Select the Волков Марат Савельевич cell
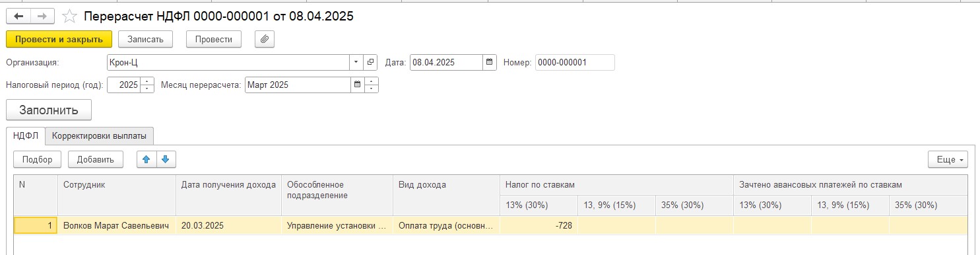Viewport: 980px width, 255px height. pyautogui.click(x=117, y=226)
